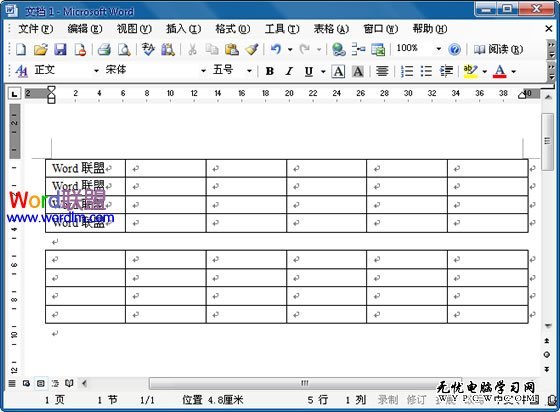Open the Style dropdown showing 正文
The height and width of the screenshot is (412, 560).
tap(96, 71)
